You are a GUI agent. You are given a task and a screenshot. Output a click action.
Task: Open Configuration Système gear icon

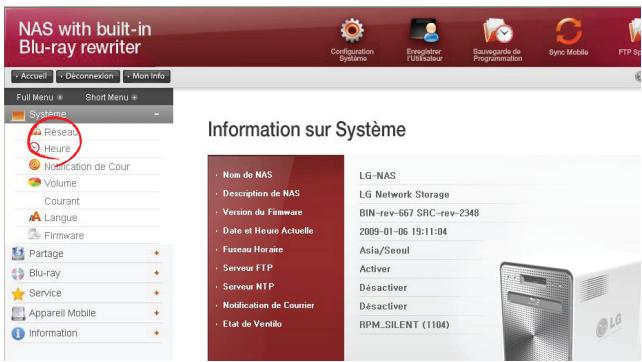[352, 31]
